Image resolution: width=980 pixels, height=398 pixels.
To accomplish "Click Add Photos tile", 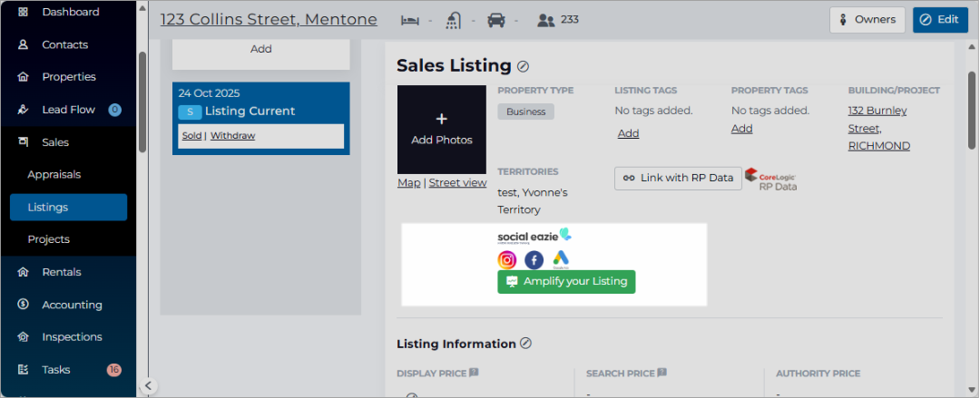I will click(442, 130).
